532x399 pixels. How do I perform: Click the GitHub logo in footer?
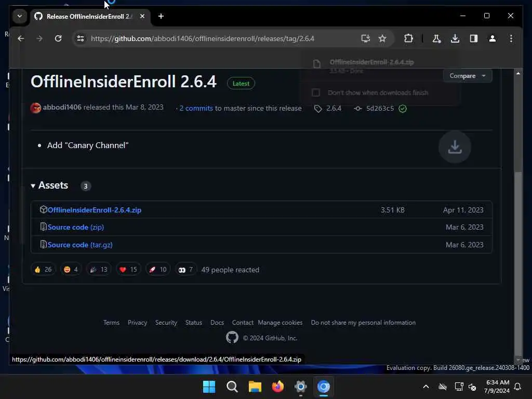click(x=232, y=338)
